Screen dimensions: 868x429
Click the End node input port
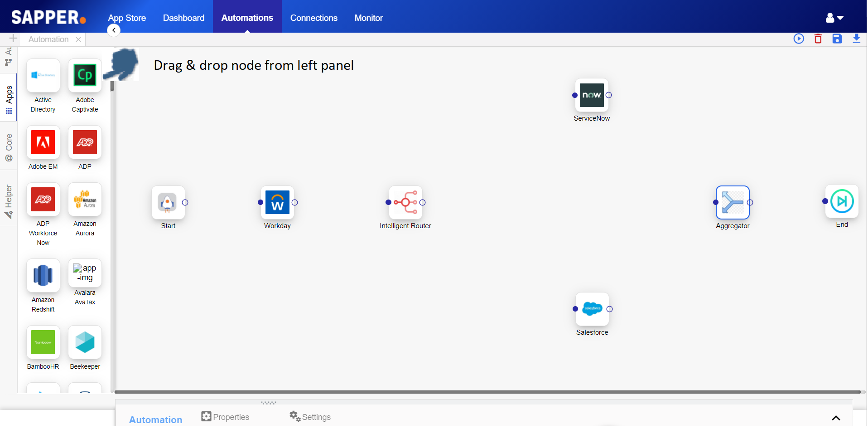pyautogui.click(x=825, y=201)
